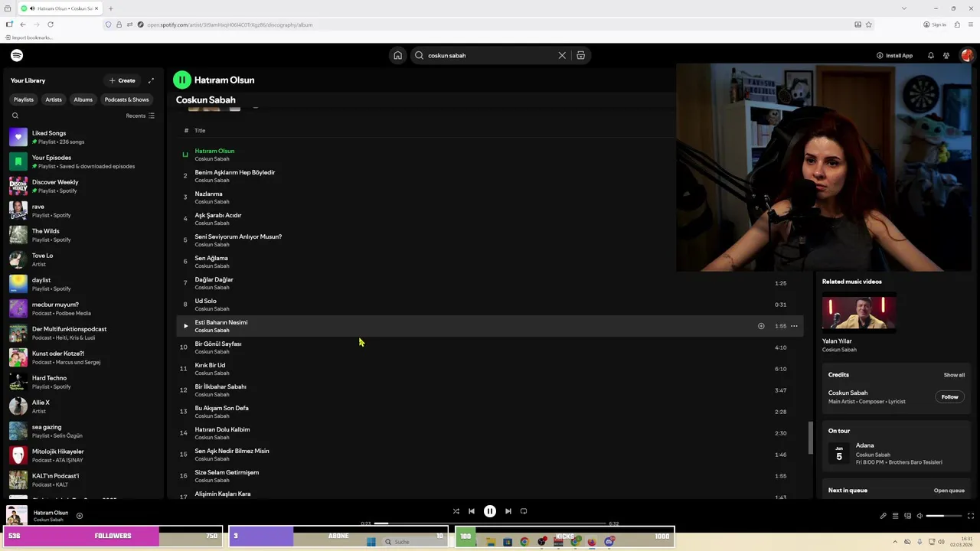Toggle repeat mode

click(x=524, y=511)
